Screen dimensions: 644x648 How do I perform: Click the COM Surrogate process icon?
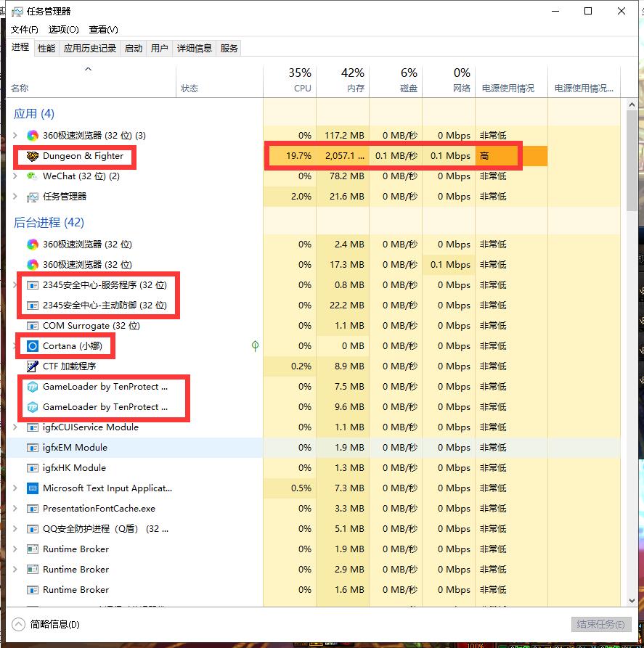pyautogui.click(x=32, y=326)
